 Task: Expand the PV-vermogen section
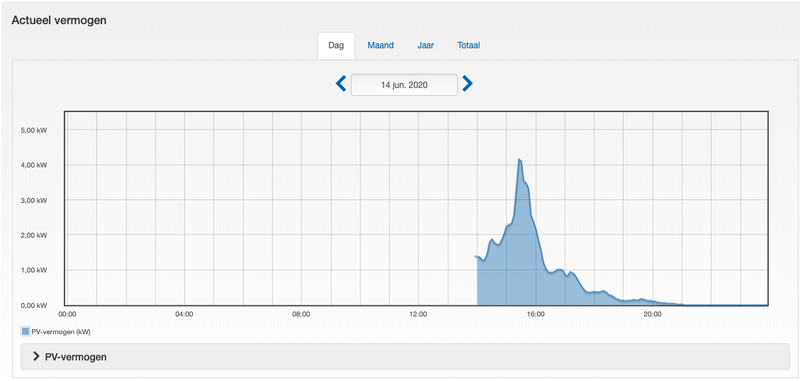(x=405, y=357)
